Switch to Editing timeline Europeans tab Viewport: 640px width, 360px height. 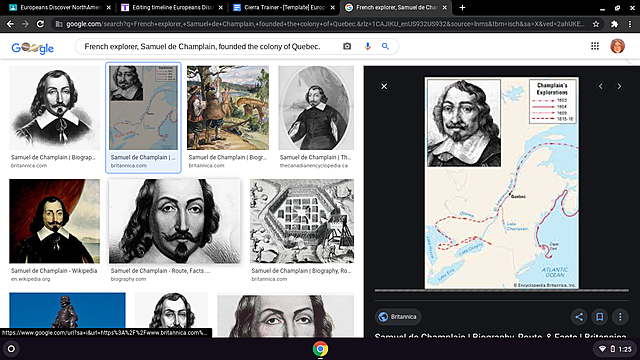coord(172,7)
